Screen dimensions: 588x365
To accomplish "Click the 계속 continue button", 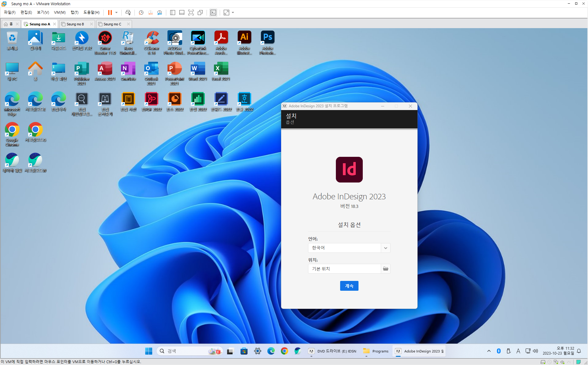I will point(349,286).
